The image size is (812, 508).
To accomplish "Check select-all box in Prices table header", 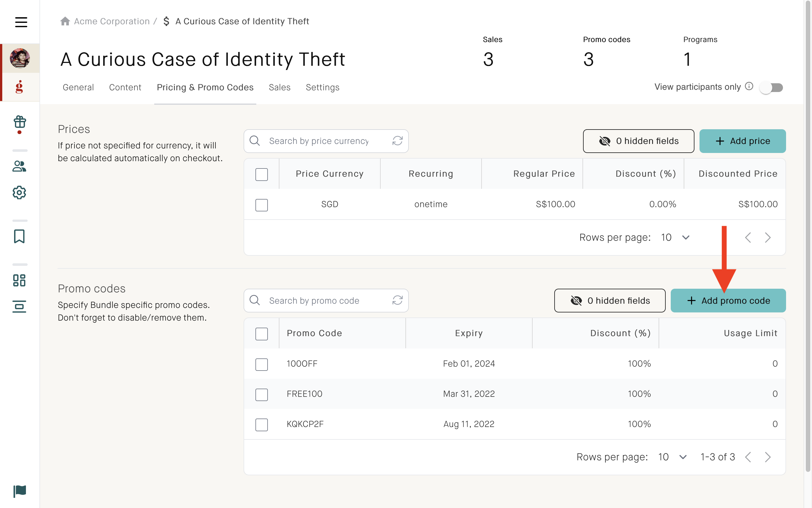I will pos(261,174).
